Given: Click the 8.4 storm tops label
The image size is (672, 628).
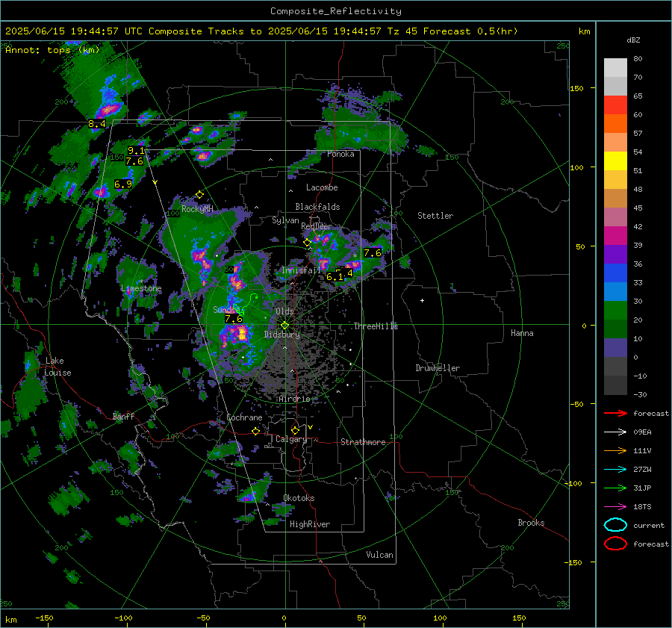Looking at the screenshot, I should 96,124.
